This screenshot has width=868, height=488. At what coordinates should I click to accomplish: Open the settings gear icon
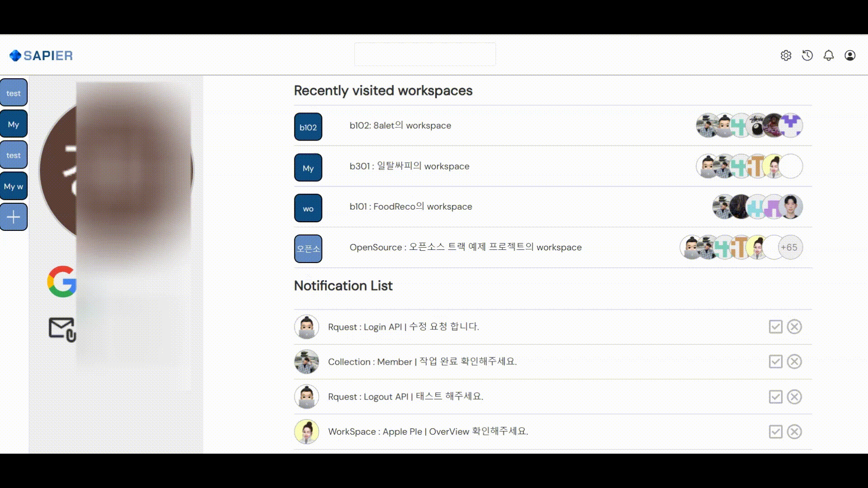[786, 55]
